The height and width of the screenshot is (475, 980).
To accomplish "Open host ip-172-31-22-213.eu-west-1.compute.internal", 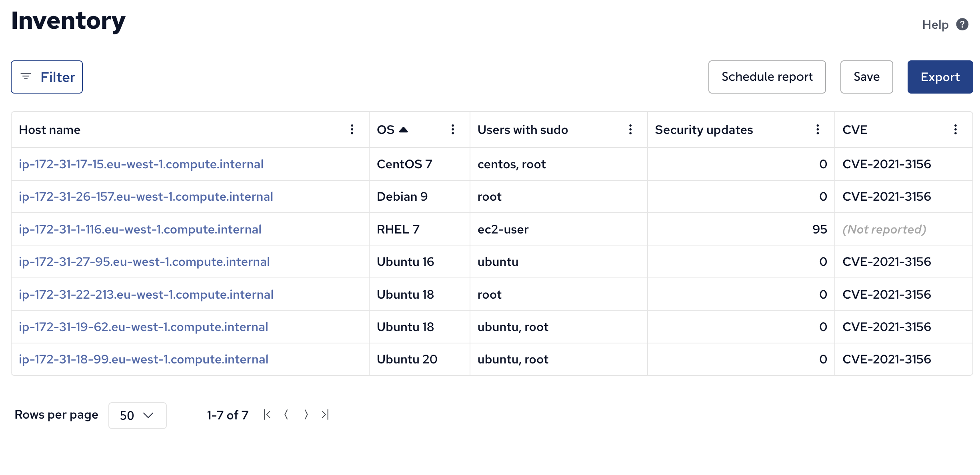I will (x=146, y=294).
